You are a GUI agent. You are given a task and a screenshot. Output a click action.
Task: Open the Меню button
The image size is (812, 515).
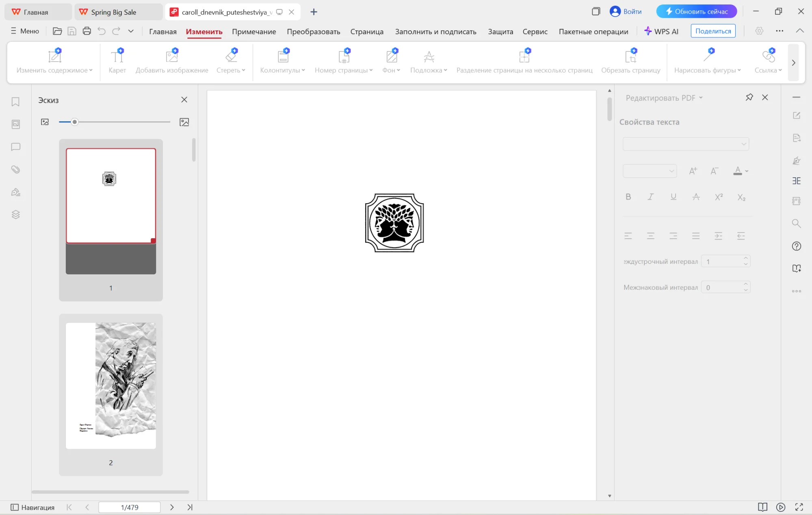point(25,31)
